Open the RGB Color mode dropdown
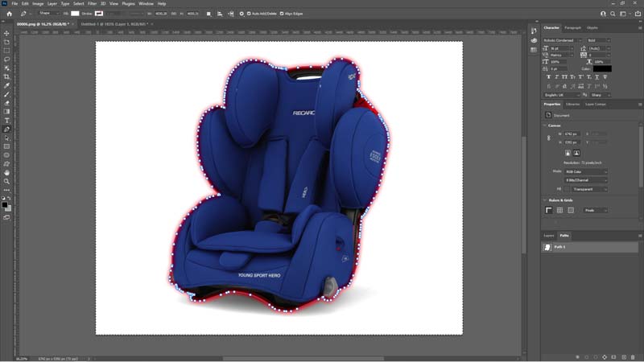Viewport: 644px width, 362px height. click(x=586, y=171)
